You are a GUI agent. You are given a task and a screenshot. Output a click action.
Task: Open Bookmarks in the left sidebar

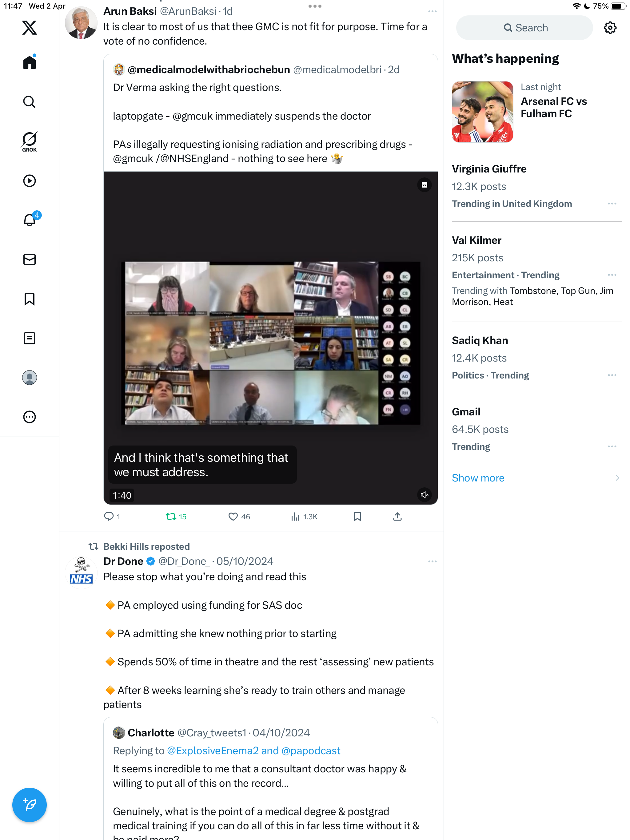click(x=29, y=299)
